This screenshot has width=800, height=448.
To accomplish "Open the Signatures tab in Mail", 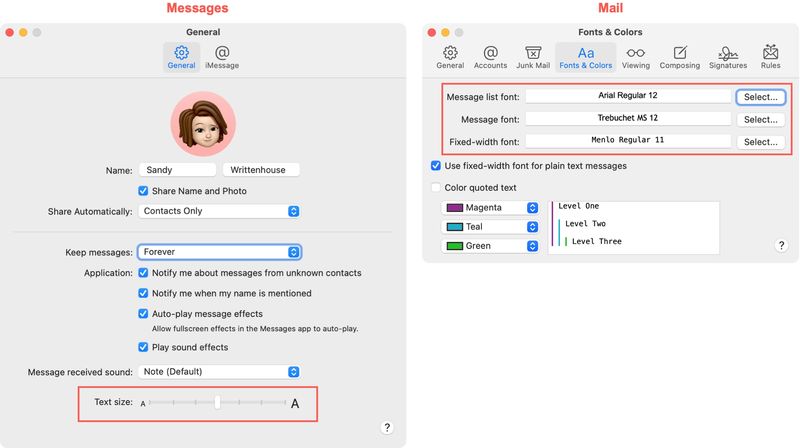I will click(728, 57).
